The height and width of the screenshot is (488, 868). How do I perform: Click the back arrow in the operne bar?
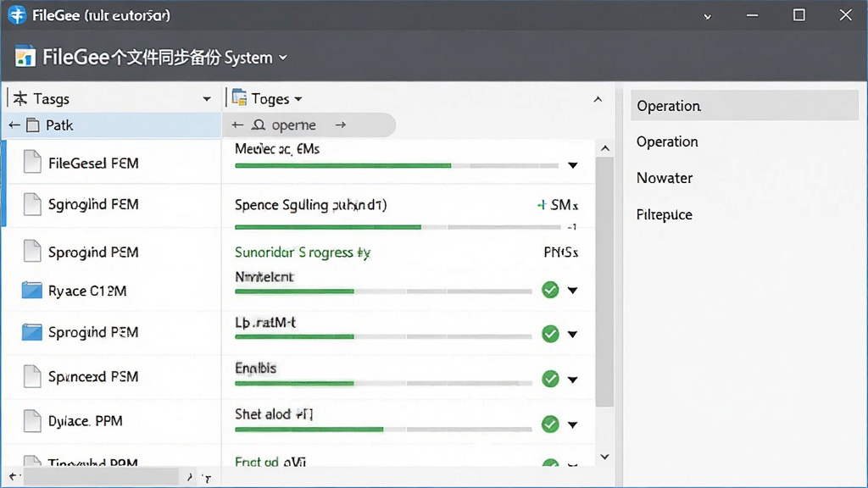[x=237, y=125]
